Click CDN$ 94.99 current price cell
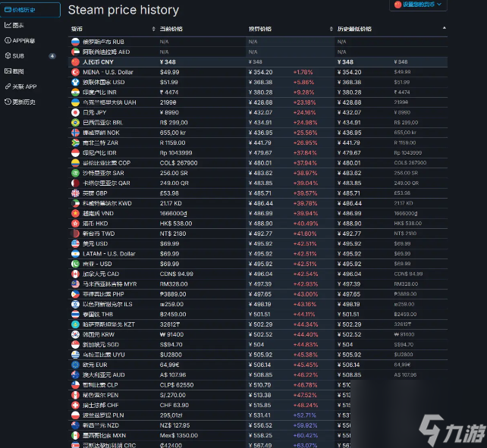The height and width of the screenshot is (448, 487). 177,274
